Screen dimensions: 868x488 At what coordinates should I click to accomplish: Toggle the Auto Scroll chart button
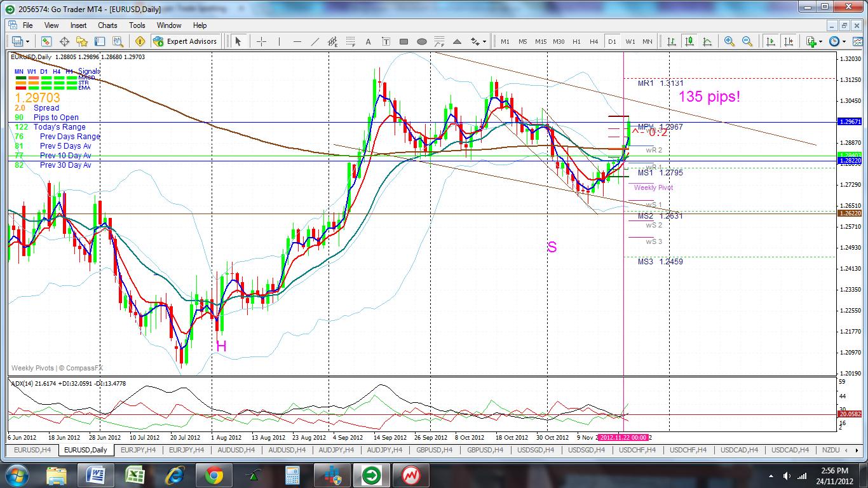770,41
